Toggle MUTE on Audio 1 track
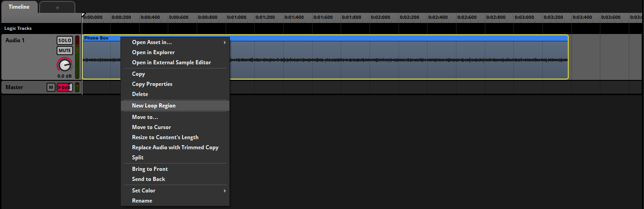The width and height of the screenshot is (644, 209). coord(65,51)
